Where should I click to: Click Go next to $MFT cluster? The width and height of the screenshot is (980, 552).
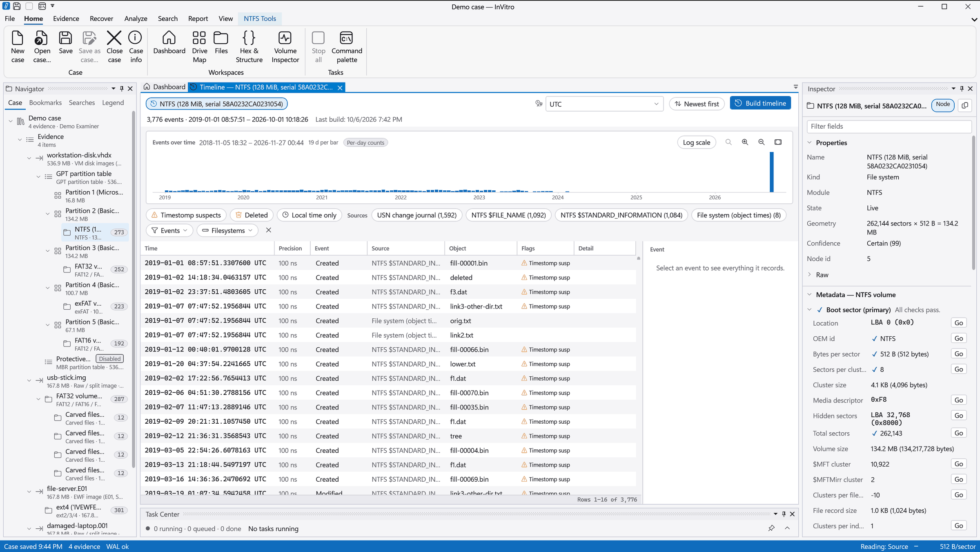pos(958,464)
